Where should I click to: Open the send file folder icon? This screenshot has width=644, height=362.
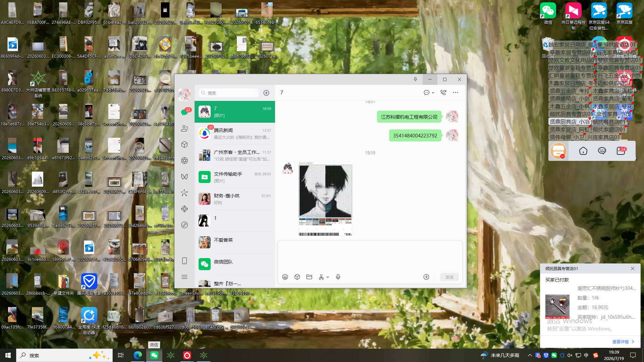click(309, 277)
